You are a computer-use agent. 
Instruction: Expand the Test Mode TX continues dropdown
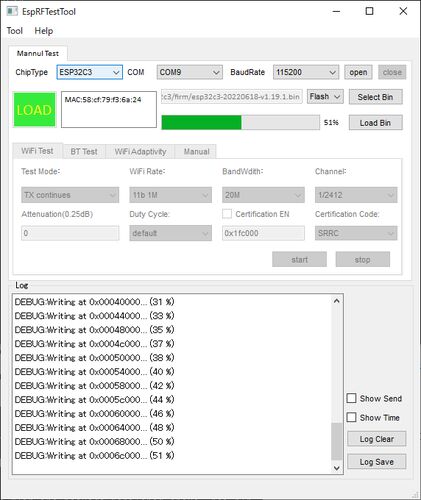(x=70, y=195)
